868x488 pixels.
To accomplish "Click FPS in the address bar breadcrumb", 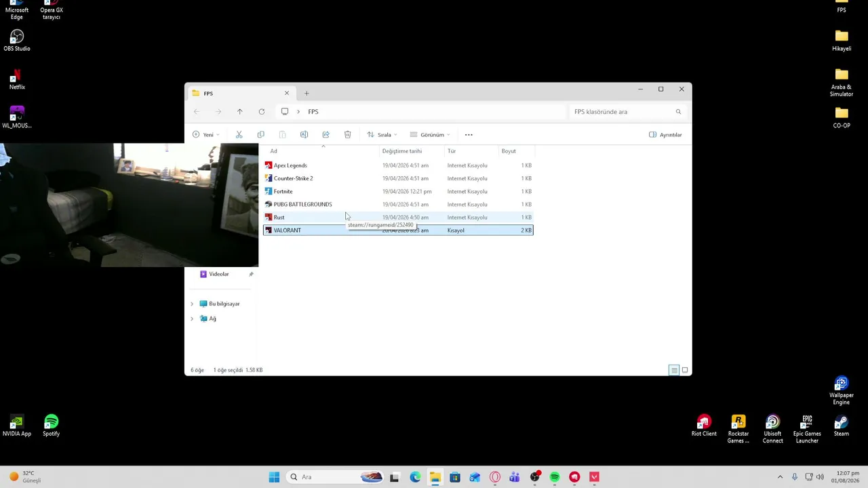I will point(313,112).
